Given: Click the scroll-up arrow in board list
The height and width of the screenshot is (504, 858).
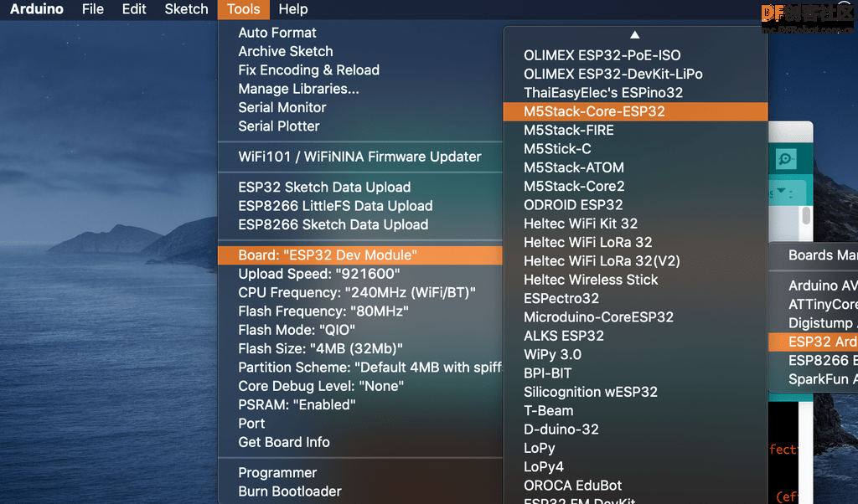Looking at the screenshot, I should (x=635, y=35).
